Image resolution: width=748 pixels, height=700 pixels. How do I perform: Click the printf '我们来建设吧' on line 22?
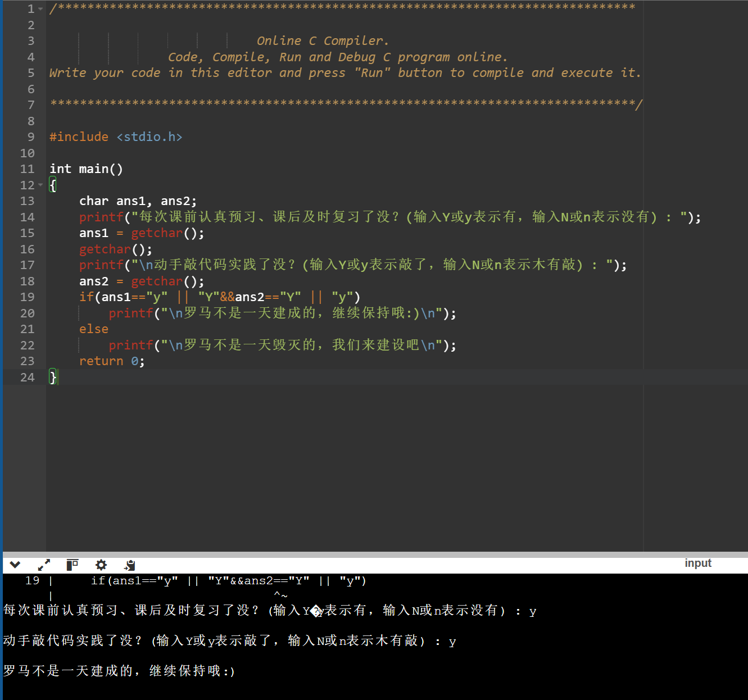pyautogui.click(x=282, y=346)
